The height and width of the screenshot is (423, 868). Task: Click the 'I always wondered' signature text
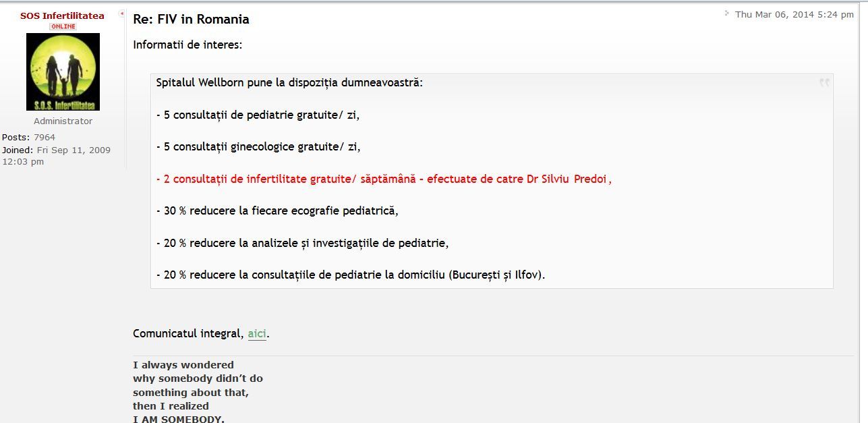(x=183, y=365)
